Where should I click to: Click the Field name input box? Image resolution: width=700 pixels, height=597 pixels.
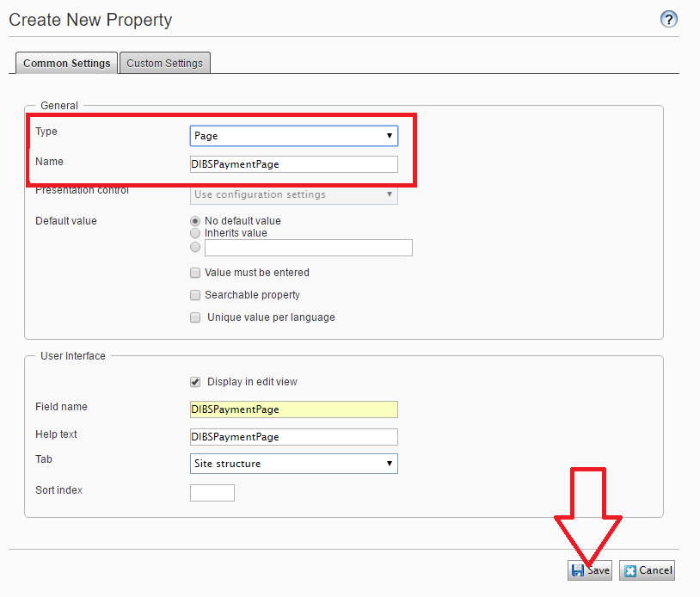(x=293, y=409)
